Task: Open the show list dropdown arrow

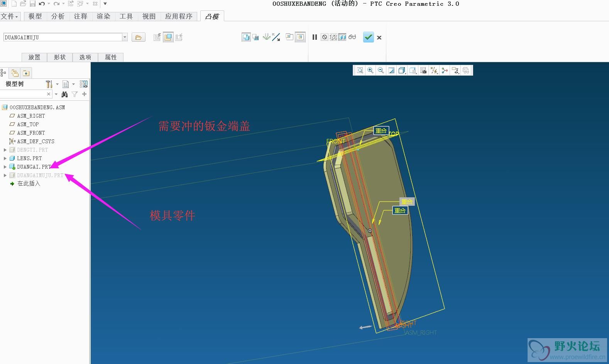Action: point(73,84)
